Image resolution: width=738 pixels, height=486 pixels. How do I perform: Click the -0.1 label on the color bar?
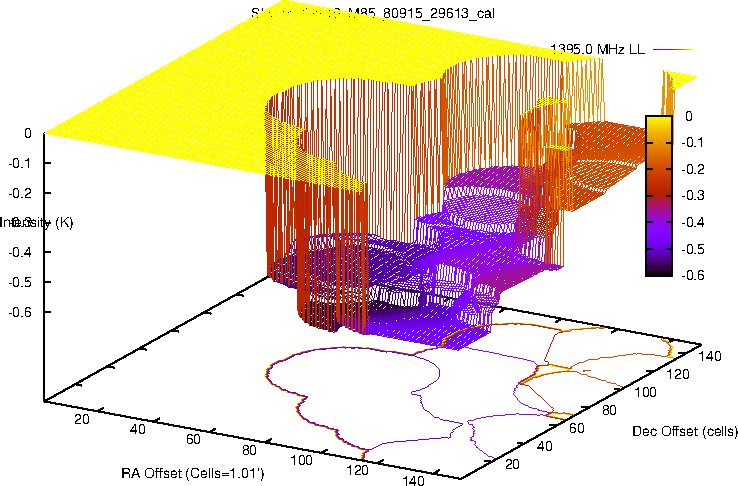coord(692,143)
